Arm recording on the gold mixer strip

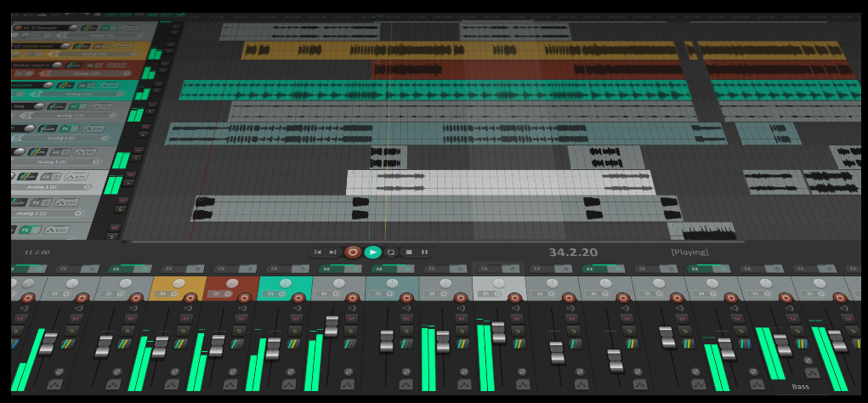(190, 298)
